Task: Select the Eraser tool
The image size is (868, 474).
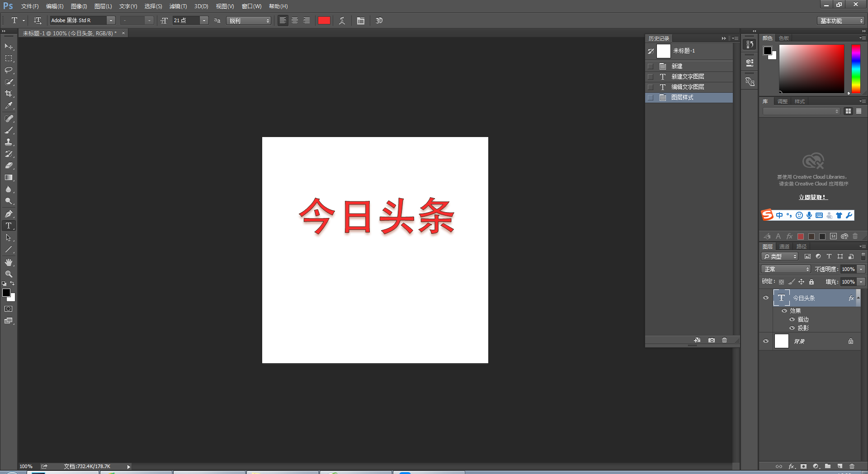Action: coord(9,166)
